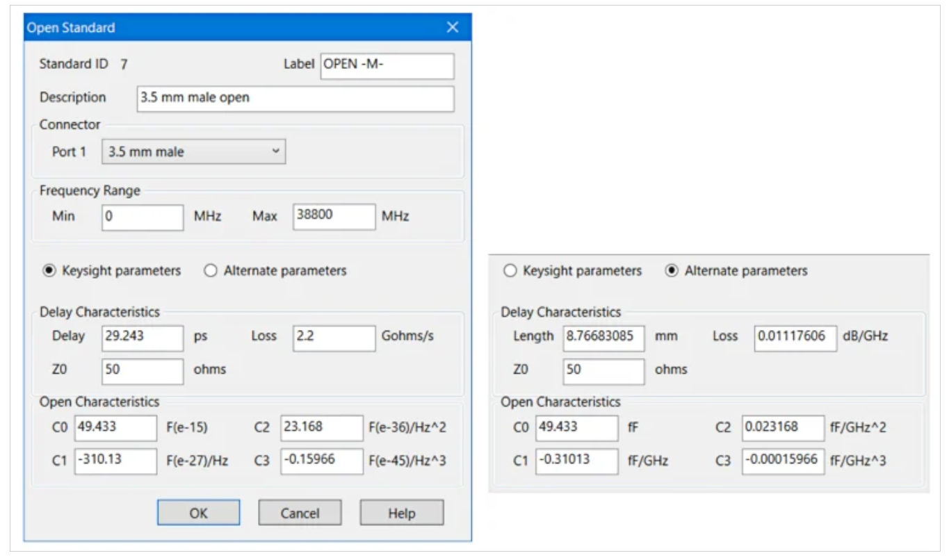Click the Length field showing 8.76683085
This screenshot has width=949, height=560.
point(603,338)
